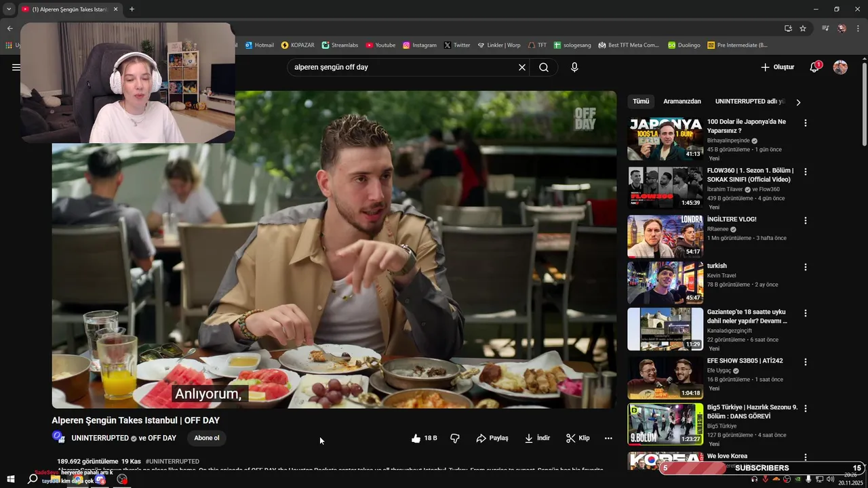Open the Instagram bookmark

coord(419,45)
